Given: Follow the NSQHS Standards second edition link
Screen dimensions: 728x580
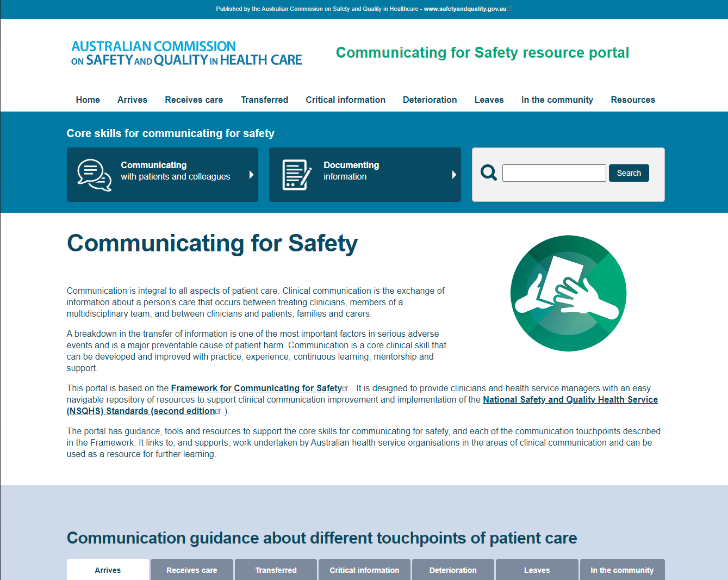Looking at the screenshot, I should [570, 399].
